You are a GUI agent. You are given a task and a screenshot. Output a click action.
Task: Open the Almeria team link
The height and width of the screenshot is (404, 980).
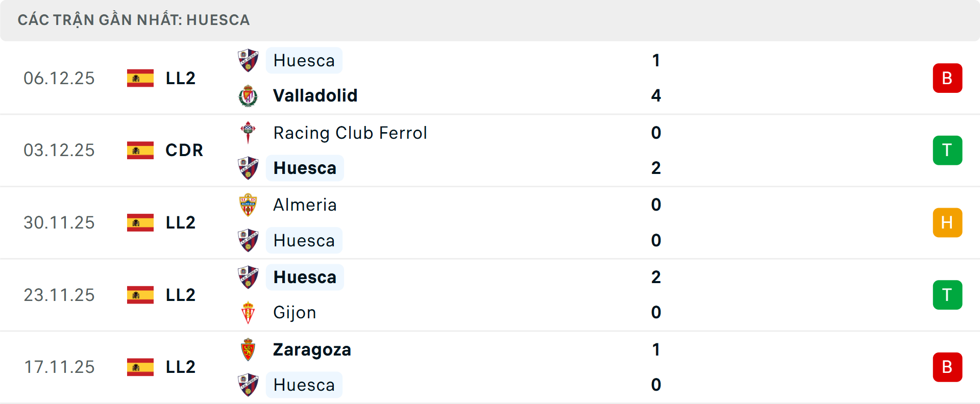pos(305,205)
